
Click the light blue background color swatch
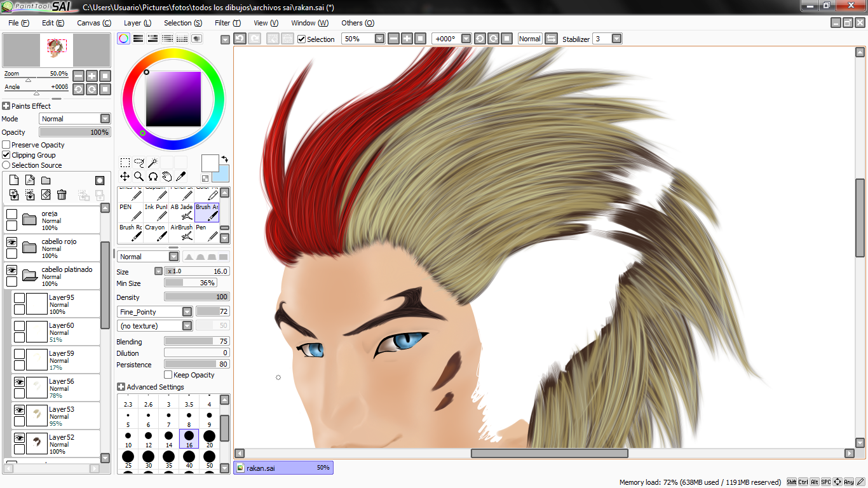pos(222,175)
